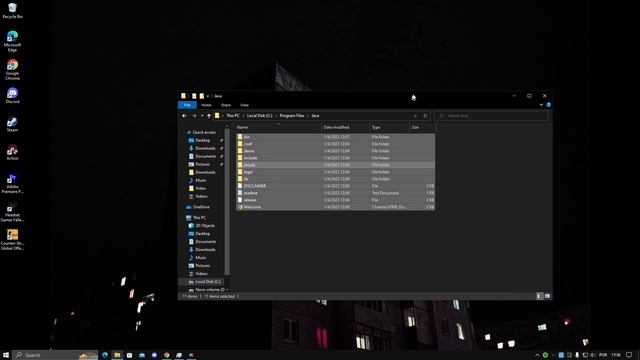The width and height of the screenshot is (640, 360).
Task: Click the Local Disk (C:) breadcrumb
Action: (x=259, y=116)
